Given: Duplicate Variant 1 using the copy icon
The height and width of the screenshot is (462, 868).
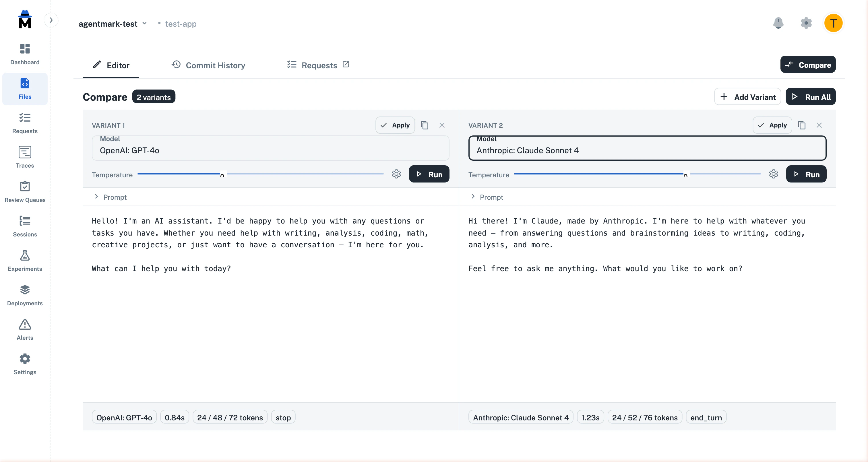Looking at the screenshot, I should 425,125.
